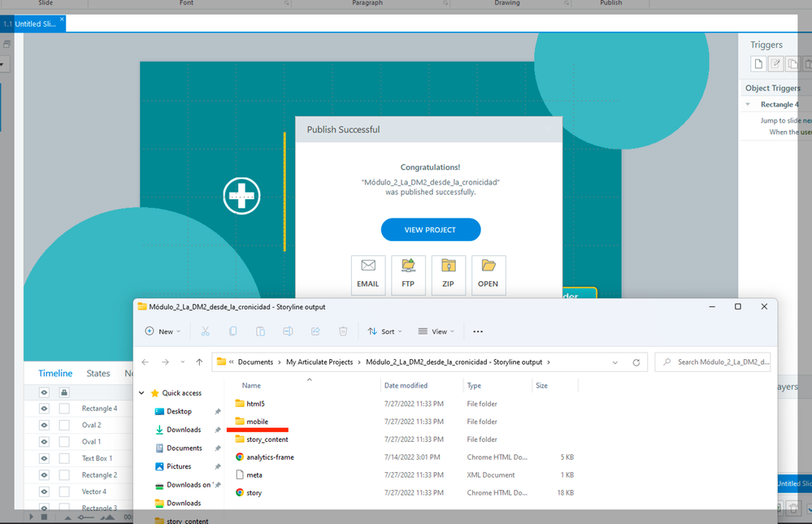
Task: Switch to the Timeline tab
Action: (x=55, y=374)
